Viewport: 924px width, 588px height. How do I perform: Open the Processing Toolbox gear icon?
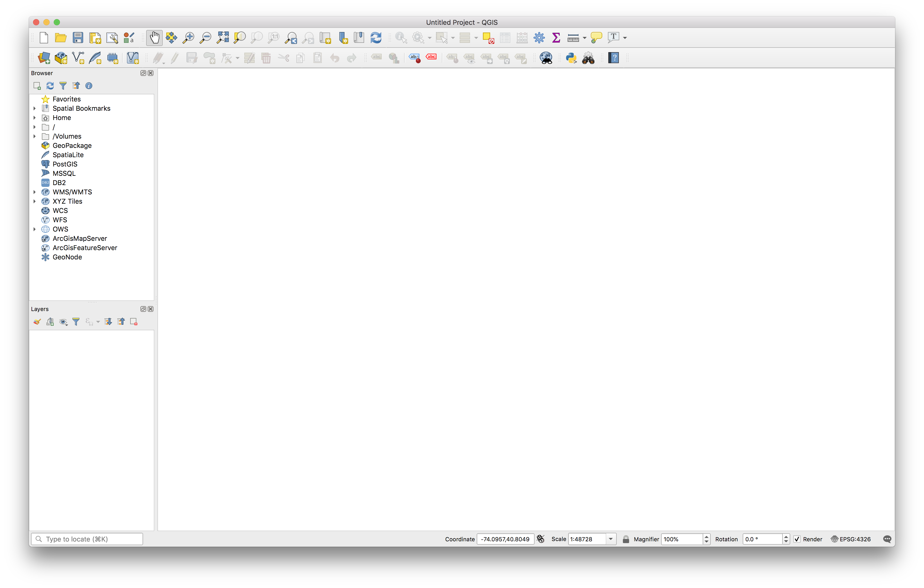coord(539,38)
